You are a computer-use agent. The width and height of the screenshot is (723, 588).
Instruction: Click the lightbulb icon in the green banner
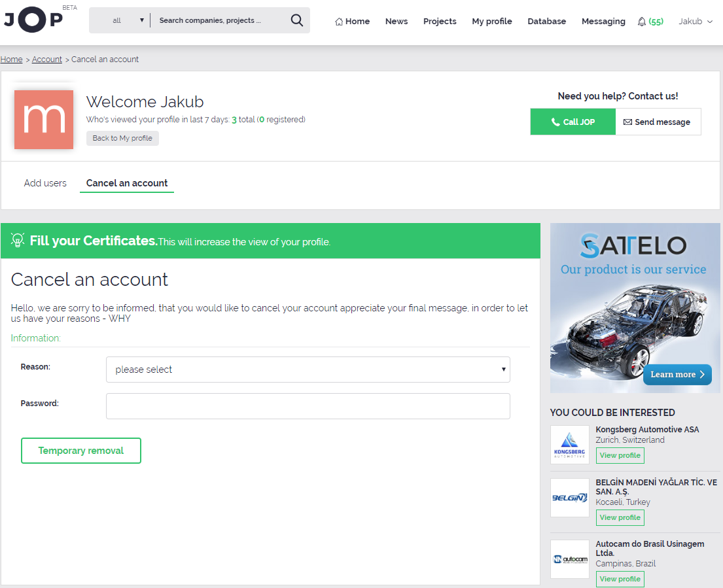tap(18, 240)
